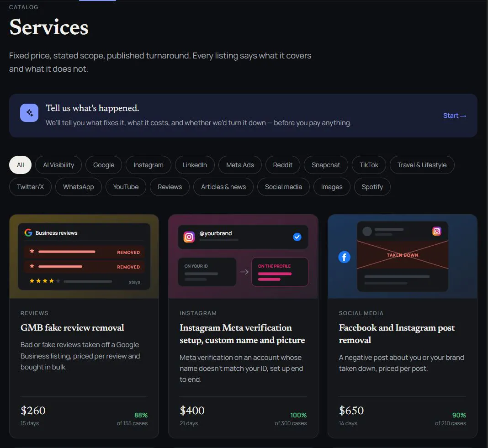Click the 100% success rate
Screen dimensions: 488x448
(x=298, y=415)
